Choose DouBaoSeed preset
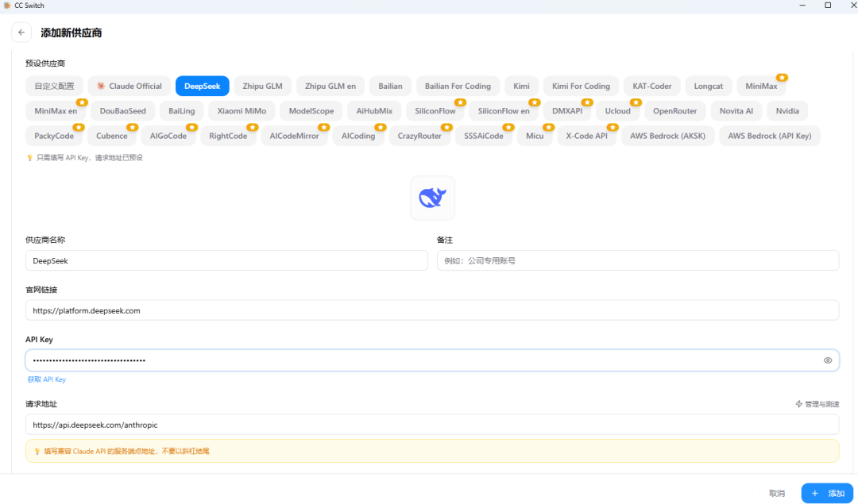The width and height of the screenshot is (858, 504). (122, 110)
